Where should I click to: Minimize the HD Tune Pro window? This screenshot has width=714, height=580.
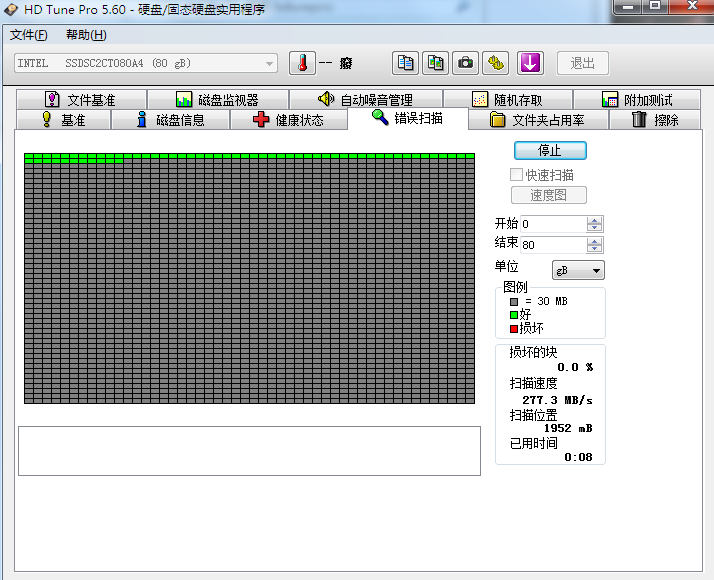(x=628, y=6)
